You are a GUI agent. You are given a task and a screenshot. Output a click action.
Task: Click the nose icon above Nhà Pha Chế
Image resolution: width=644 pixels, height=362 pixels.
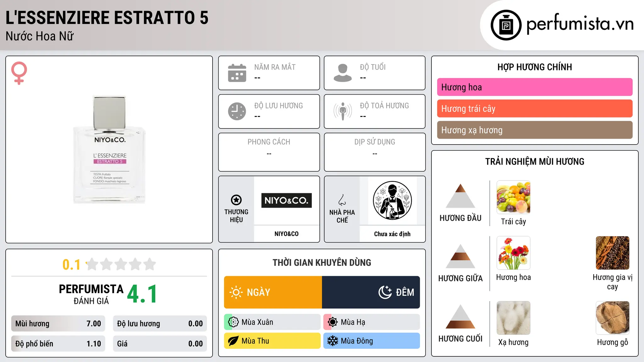342,200
